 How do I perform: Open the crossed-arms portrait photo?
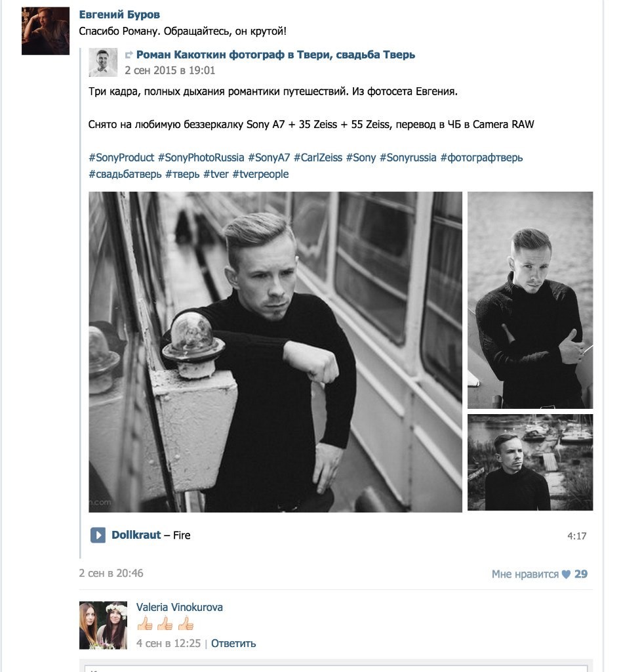[x=530, y=300]
